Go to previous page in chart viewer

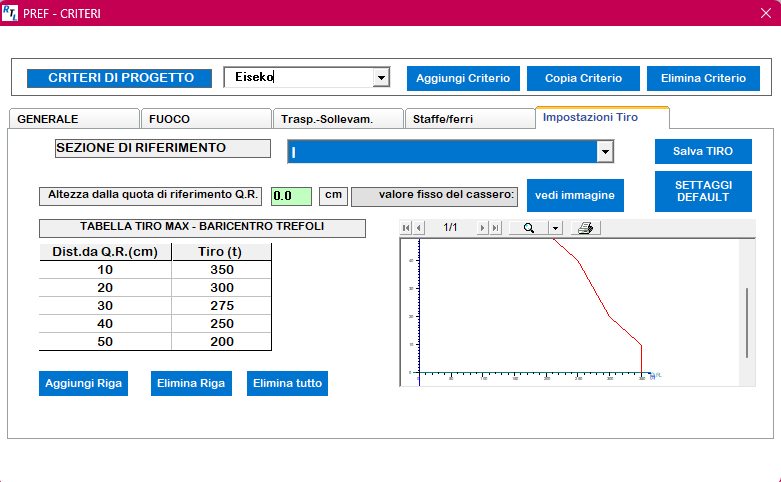pyautogui.click(x=418, y=228)
